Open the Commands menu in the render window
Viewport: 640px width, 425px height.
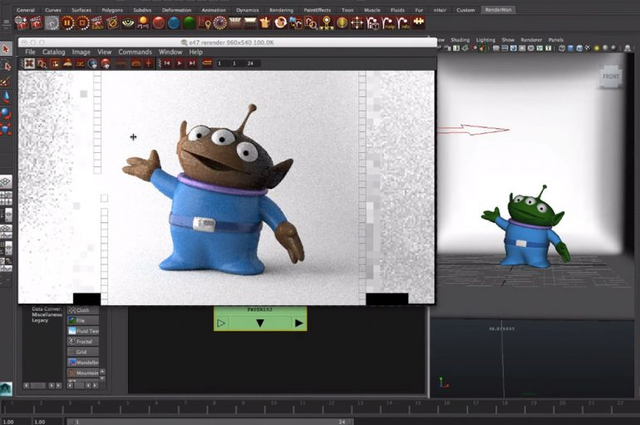(135, 52)
